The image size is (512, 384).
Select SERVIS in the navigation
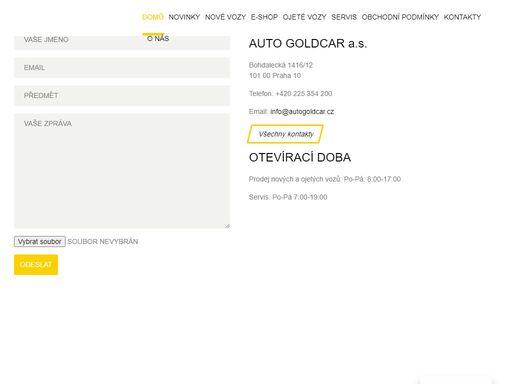click(x=344, y=17)
